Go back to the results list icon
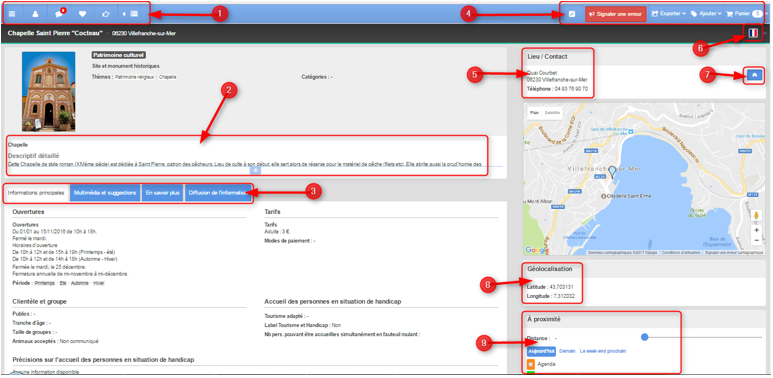 pyautogui.click(x=131, y=14)
